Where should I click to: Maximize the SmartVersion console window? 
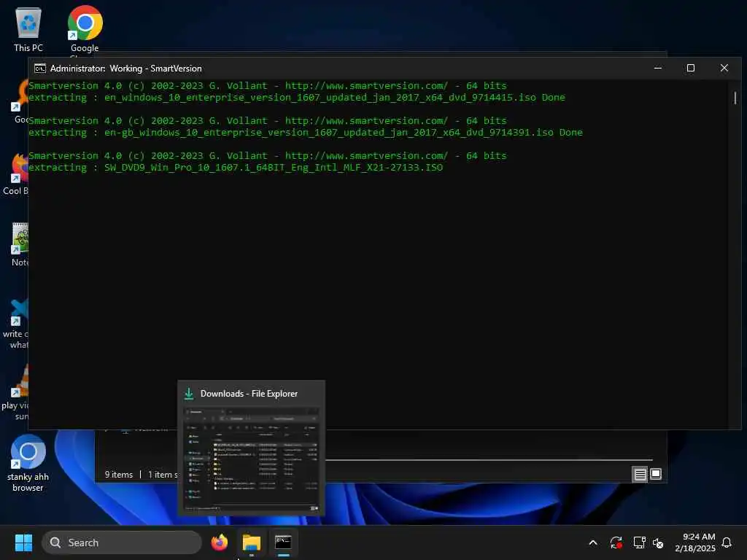690,68
